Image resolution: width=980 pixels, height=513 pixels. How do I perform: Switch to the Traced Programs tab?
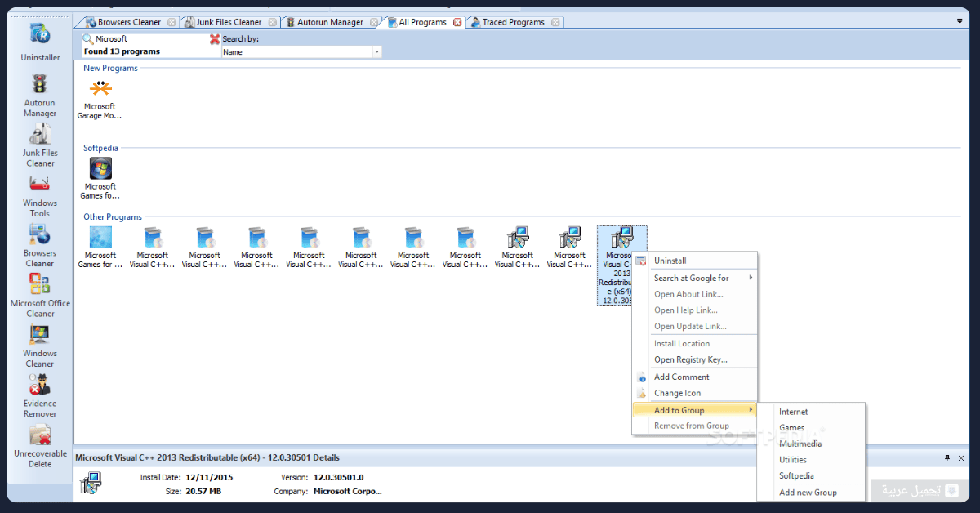coord(513,22)
